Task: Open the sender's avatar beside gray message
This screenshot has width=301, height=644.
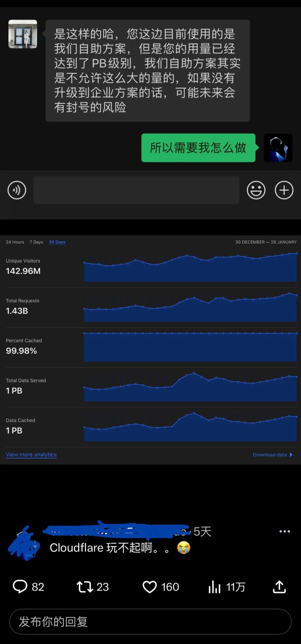Action: point(23,34)
